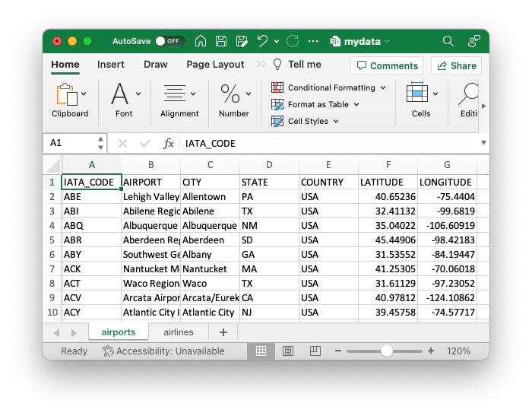Click the Share button
This screenshot has height=416, width=532.
click(455, 65)
